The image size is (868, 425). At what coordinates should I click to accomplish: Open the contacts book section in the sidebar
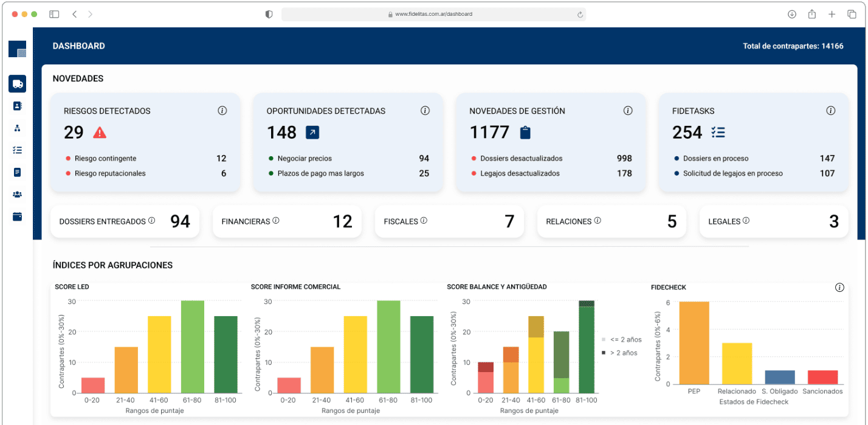17,106
